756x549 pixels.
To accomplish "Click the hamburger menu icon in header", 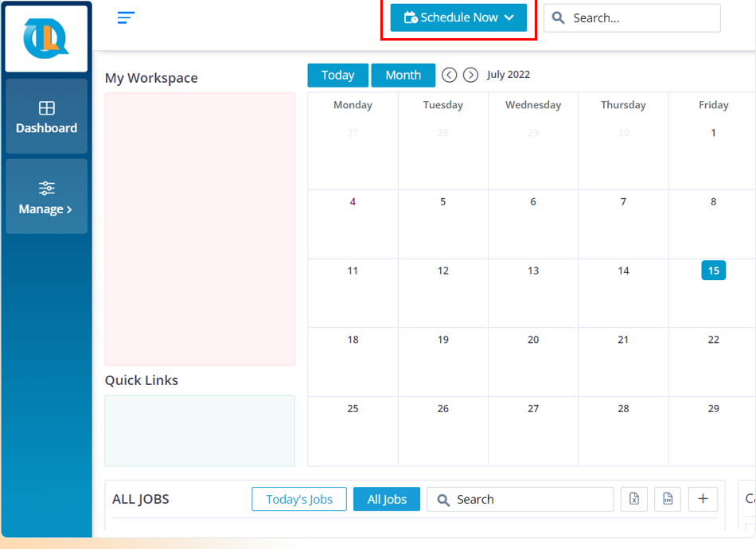I will click(x=126, y=18).
